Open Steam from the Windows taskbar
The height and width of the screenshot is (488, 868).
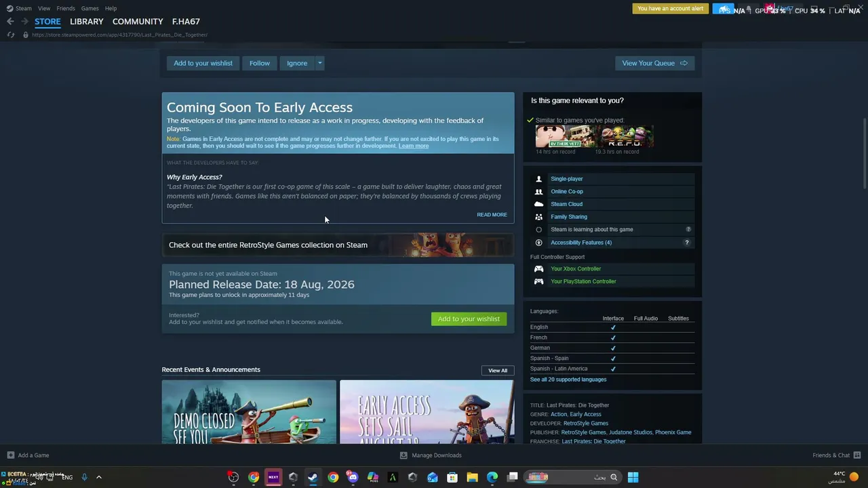(313, 477)
